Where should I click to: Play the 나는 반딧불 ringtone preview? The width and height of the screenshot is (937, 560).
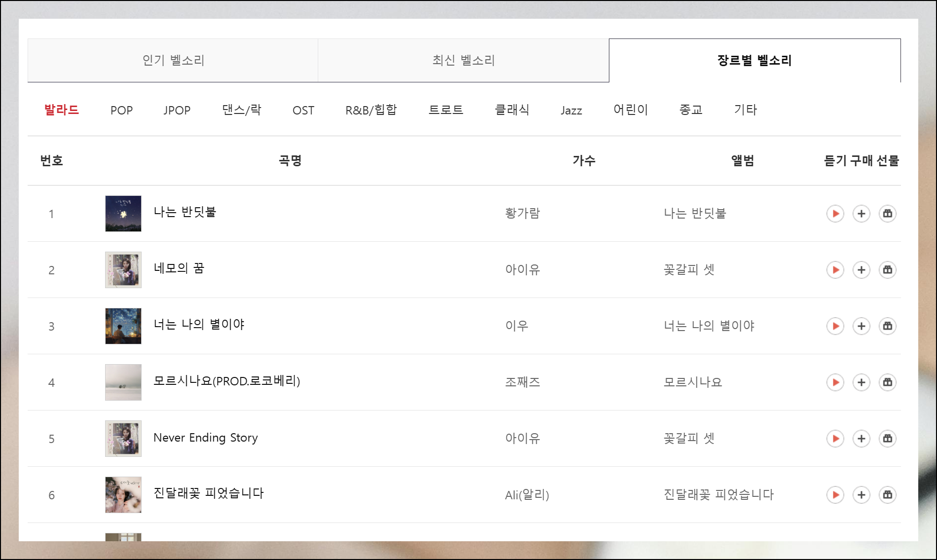[835, 214]
